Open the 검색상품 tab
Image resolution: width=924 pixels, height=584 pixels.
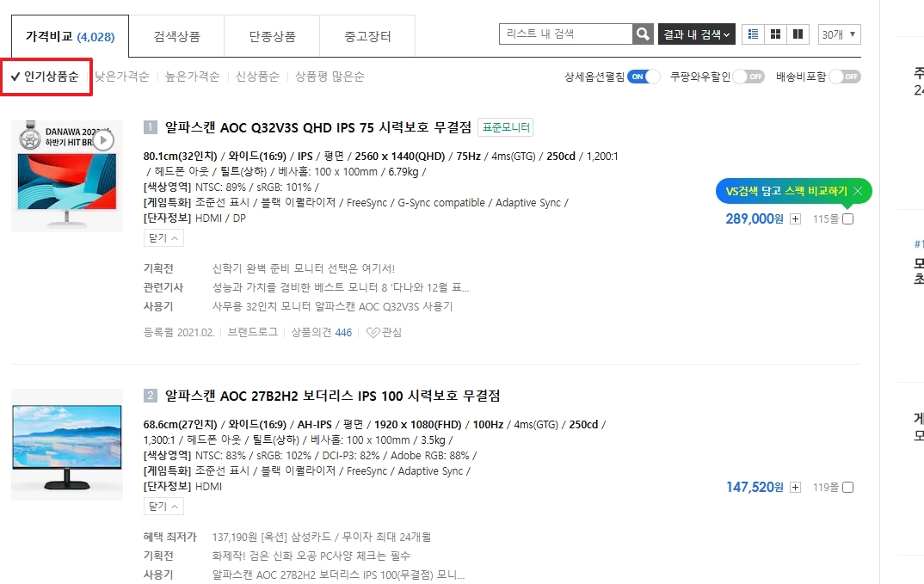(x=176, y=36)
